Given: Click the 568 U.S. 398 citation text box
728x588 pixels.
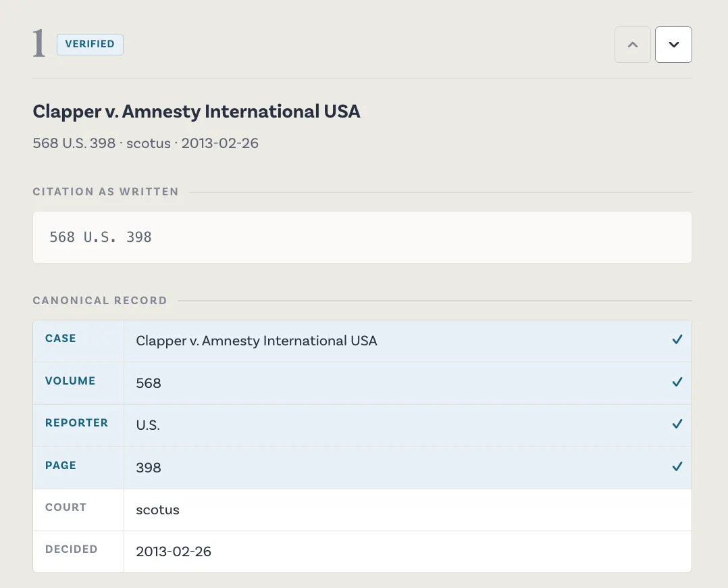Looking at the screenshot, I should 362,237.
